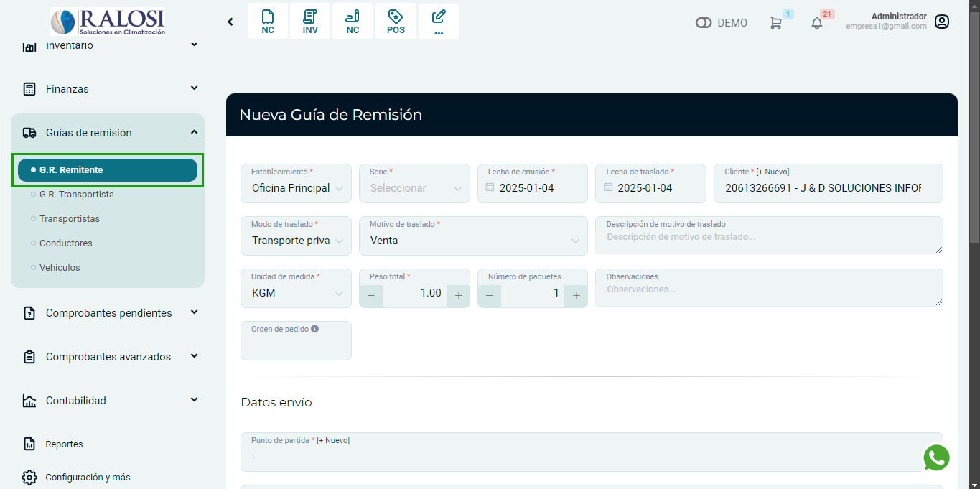The image size is (980, 489).
Task: Open the Conductores menu item
Action: 66,243
